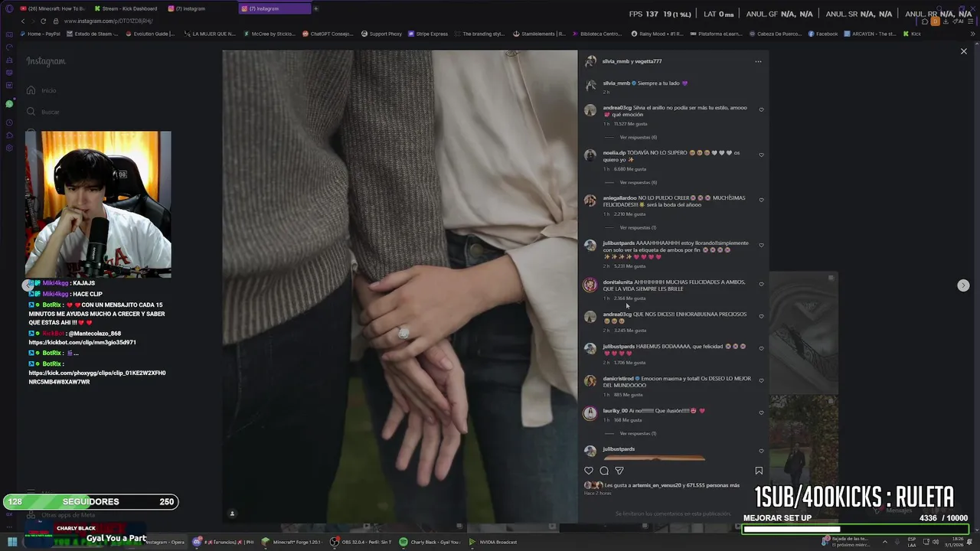This screenshot has width=980, height=551.
Task: Save the post using the bookmark icon
Action: 759,471
